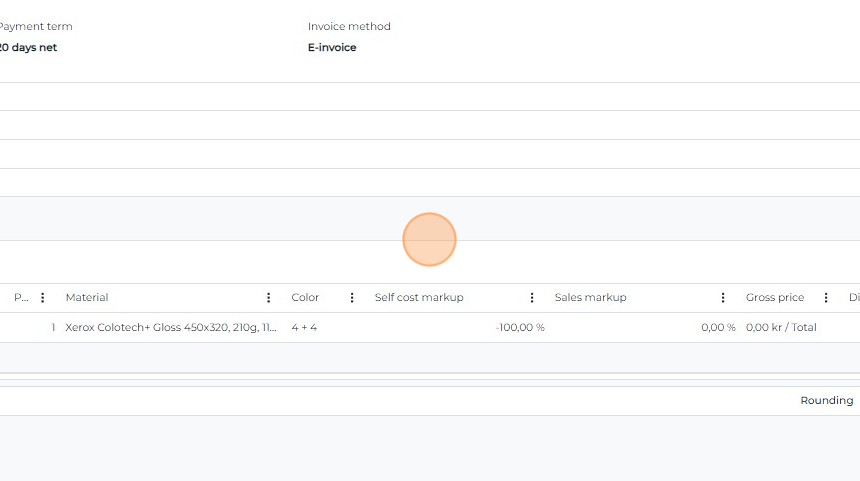Click the Color column header
Viewport: 860px width, 481px height.
click(305, 298)
